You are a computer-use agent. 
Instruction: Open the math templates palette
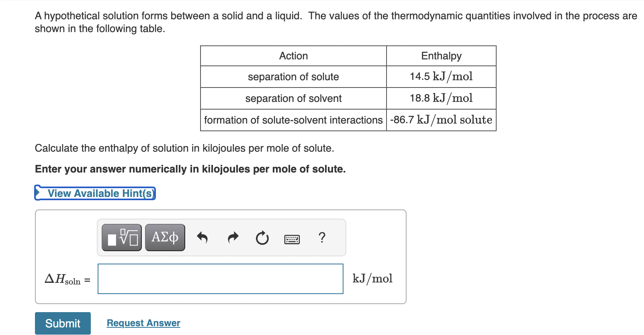[121, 237]
